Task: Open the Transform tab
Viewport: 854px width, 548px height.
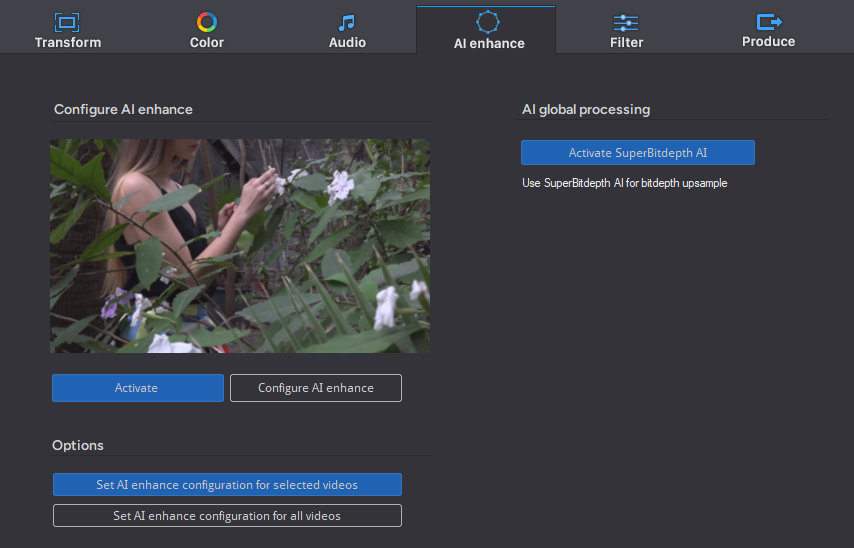Action: 68,31
